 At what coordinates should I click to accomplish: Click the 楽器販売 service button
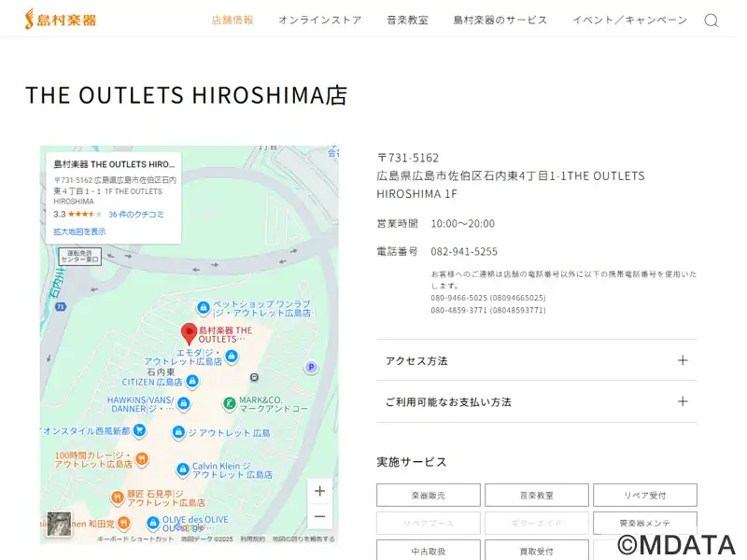[x=429, y=496]
